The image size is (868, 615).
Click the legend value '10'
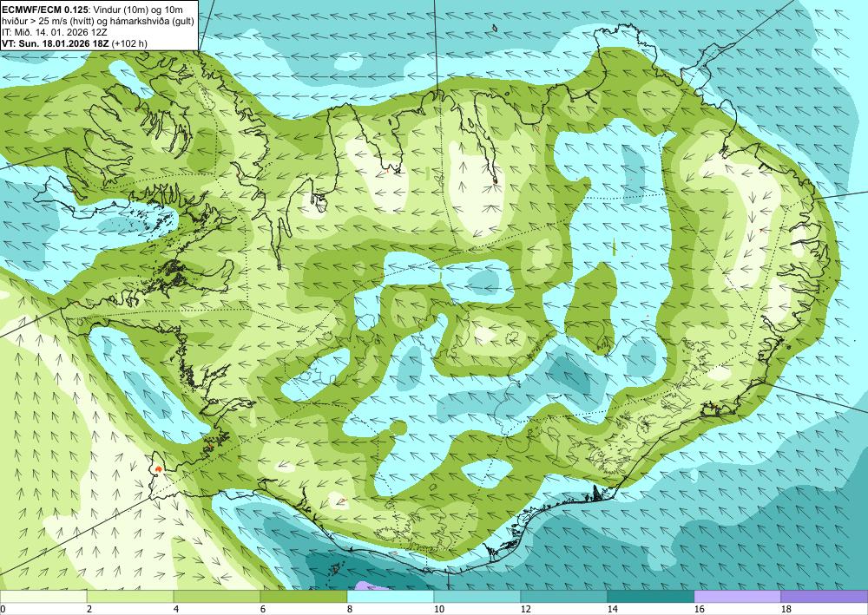(x=438, y=610)
